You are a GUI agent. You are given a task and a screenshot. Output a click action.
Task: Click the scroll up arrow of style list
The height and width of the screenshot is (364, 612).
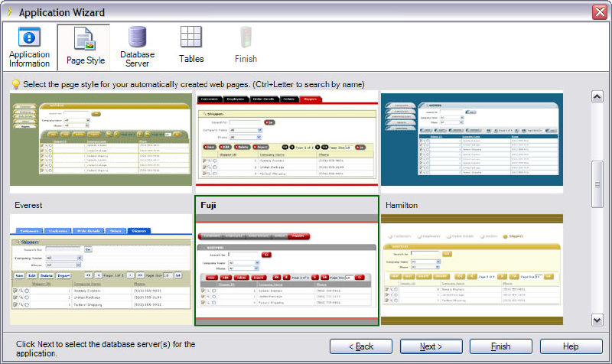[597, 96]
